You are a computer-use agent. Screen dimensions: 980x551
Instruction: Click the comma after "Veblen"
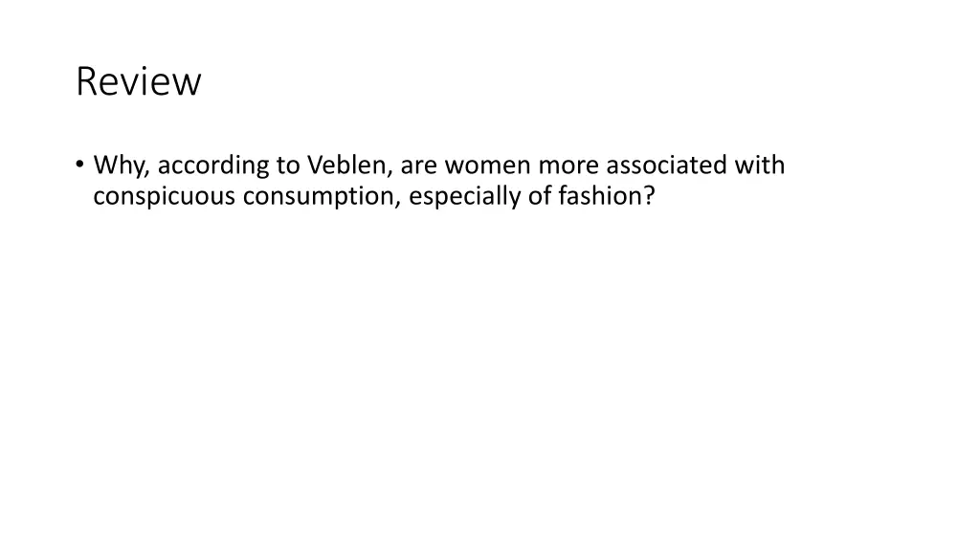[x=390, y=172]
